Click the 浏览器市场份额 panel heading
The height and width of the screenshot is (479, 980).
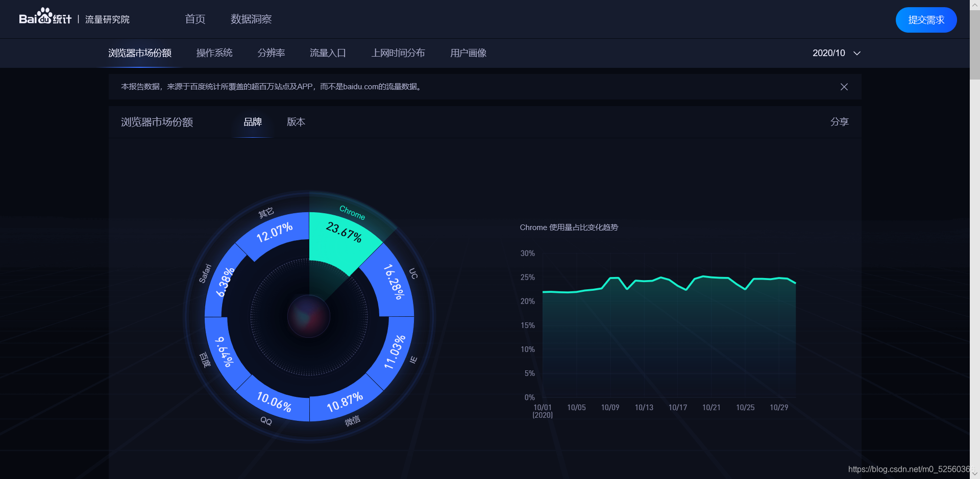tap(157, 122)
